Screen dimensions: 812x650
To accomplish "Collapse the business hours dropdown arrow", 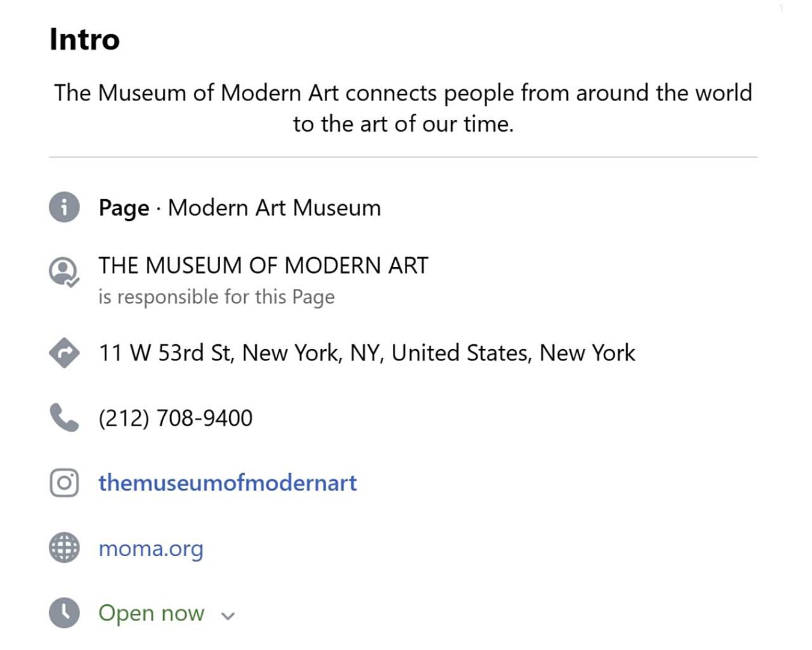I will tap(228, 615).
